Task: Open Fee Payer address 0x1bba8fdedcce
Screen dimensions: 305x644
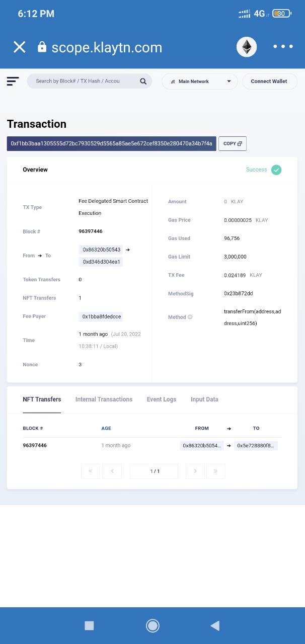Action: click(101, 316)
